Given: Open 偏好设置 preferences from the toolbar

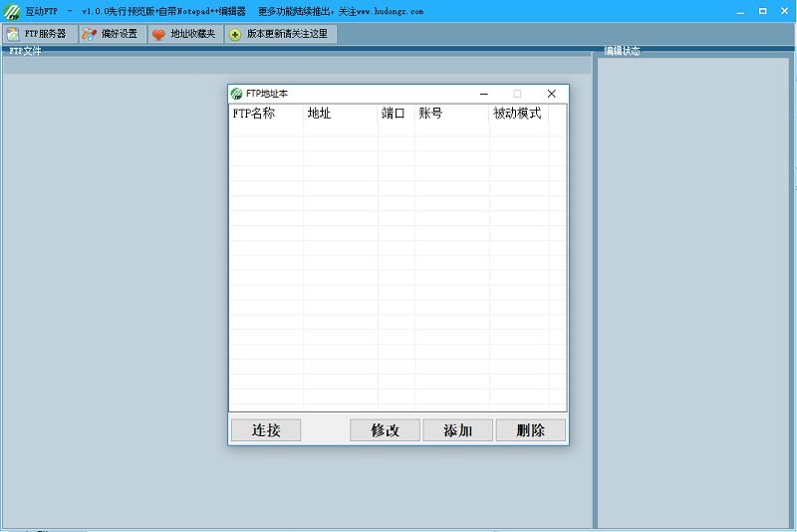Looking at the screenshot, I should coord(111,34).
